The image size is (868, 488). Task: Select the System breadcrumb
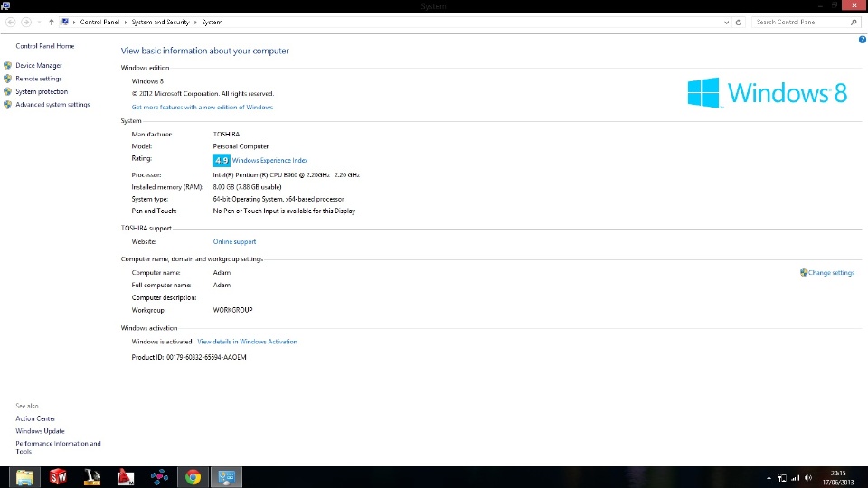212,22
